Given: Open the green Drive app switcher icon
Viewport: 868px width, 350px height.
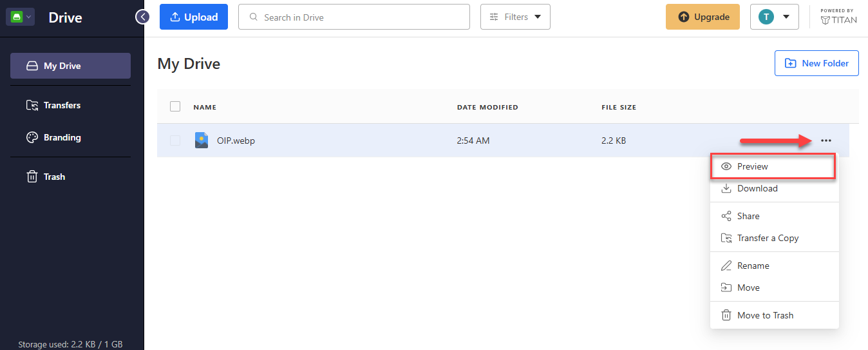Looking at the screenshot, I should point(20,17).
